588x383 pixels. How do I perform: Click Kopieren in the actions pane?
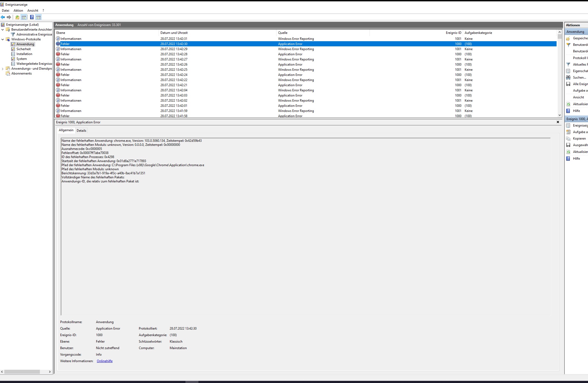pos(579,139)
